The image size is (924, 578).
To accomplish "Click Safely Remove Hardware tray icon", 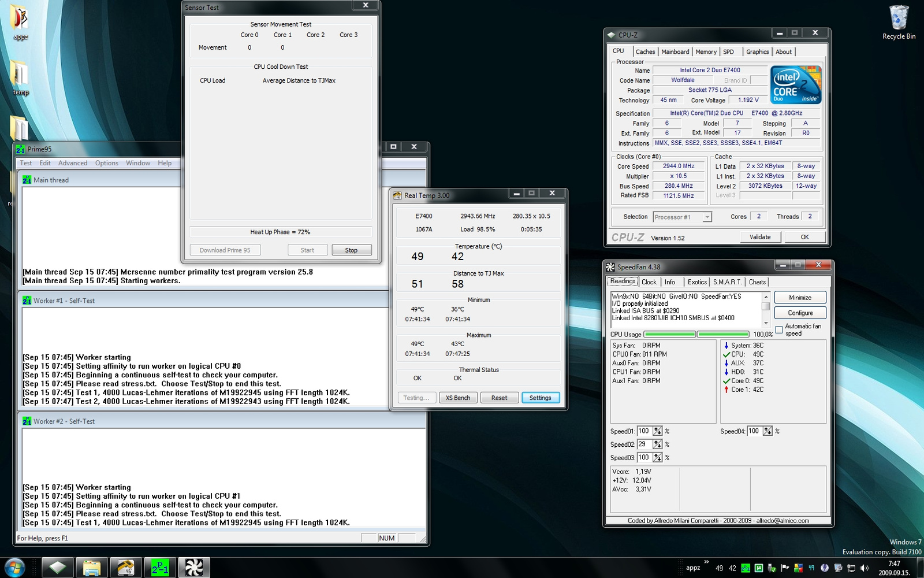I will click(x=772, y=568).
